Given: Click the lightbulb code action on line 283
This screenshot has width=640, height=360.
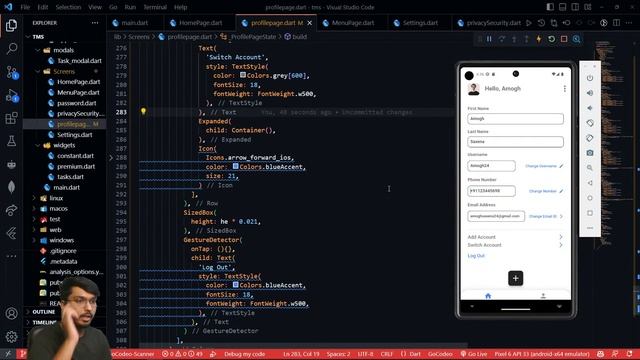Looking at the screenshot, I should [143, 111].
